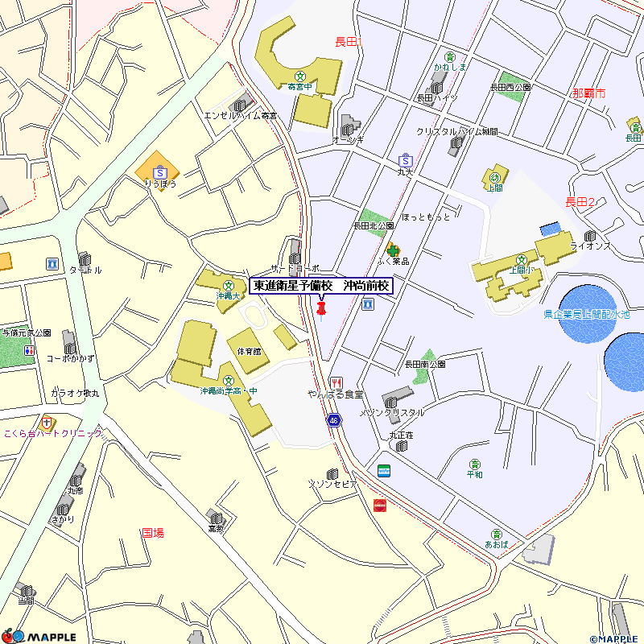644x644 pixels.
Task: Click the red convenience store icon
Action: tap(379, 505)
